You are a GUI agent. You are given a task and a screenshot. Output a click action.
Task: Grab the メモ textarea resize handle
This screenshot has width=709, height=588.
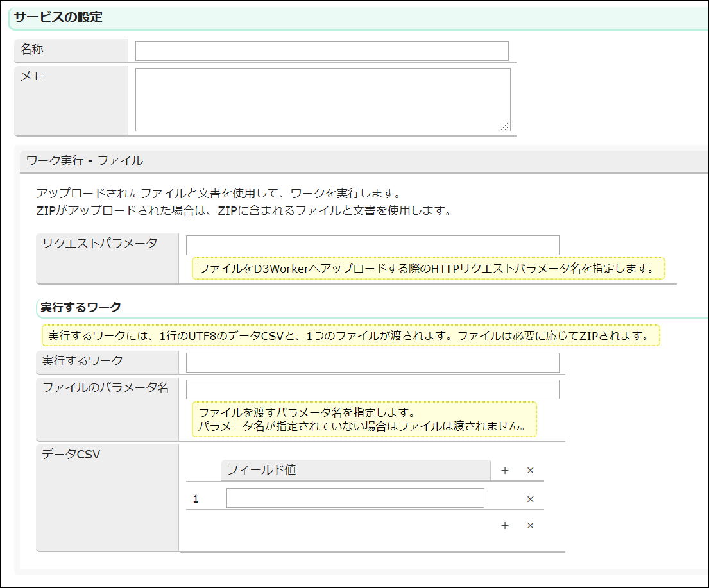[x=505, y=126]
